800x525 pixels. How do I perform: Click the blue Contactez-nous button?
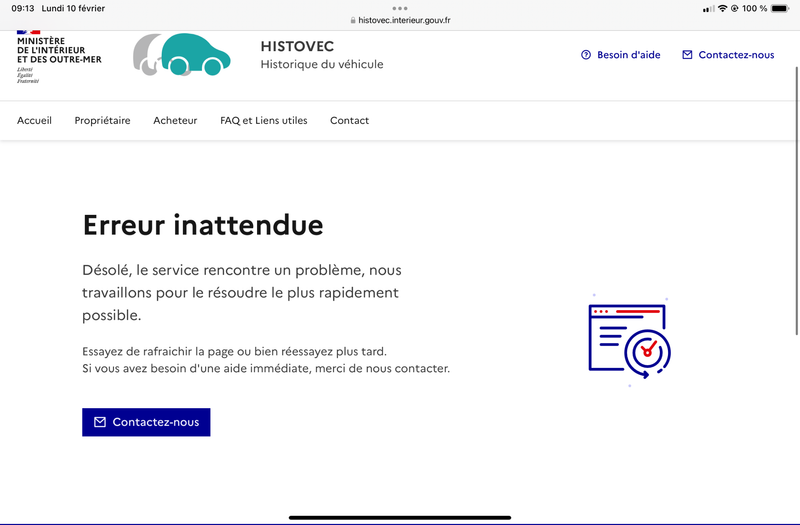146,422
